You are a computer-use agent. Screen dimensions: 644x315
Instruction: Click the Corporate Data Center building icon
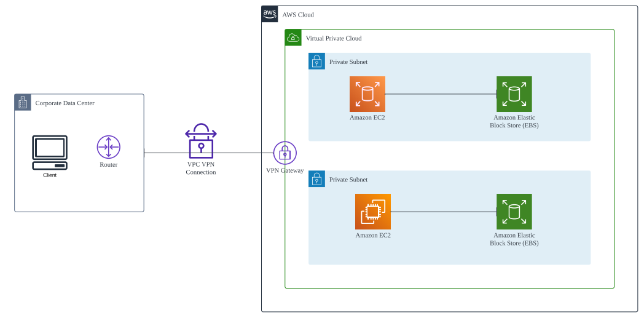[x=23, y=102]
